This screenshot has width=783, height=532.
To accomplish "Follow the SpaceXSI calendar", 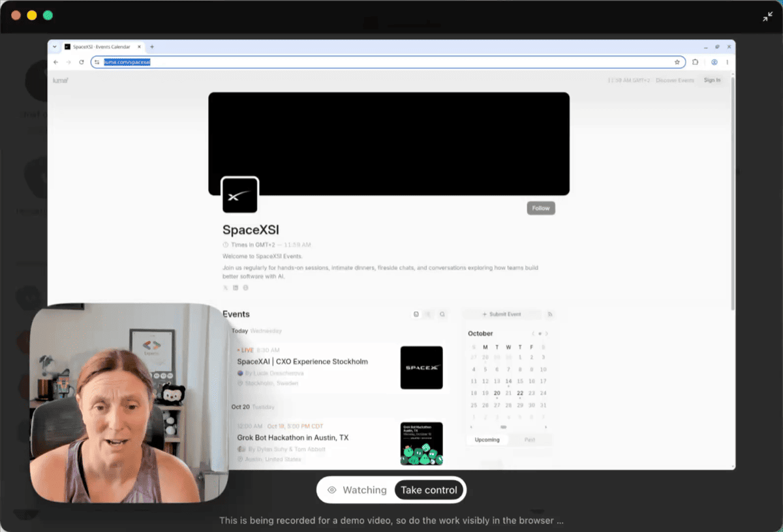I will coord(541,208).
